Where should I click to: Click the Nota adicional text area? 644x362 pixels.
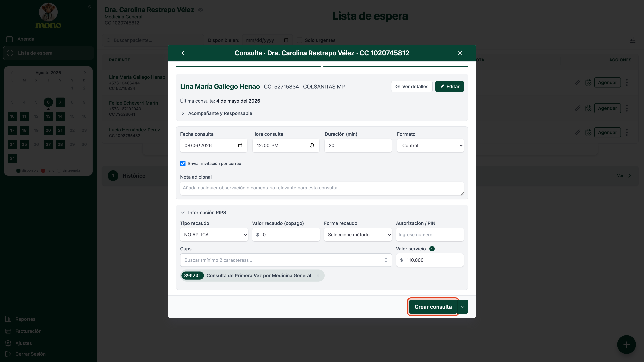pyautogui.click(x=322, y=188)
